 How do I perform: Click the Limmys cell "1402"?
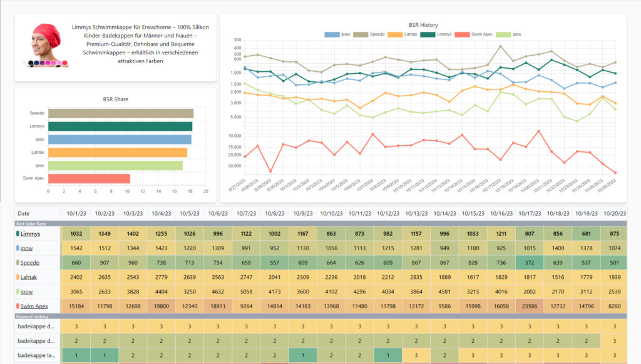pyautogui.click(x=133, y=234)
